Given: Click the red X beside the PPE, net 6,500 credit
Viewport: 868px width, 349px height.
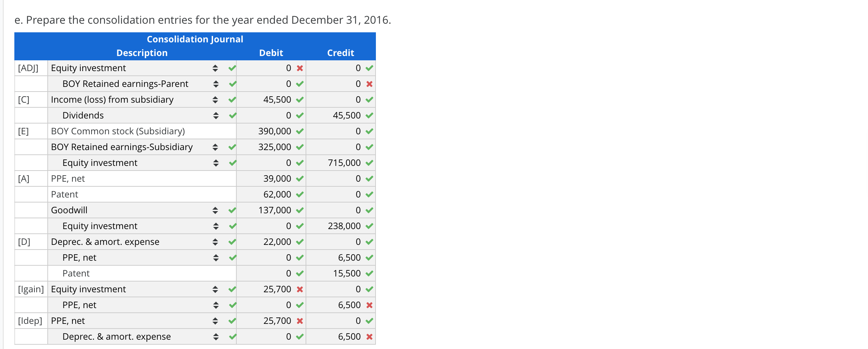Looking at the screenshot, I should click(370, 305).
